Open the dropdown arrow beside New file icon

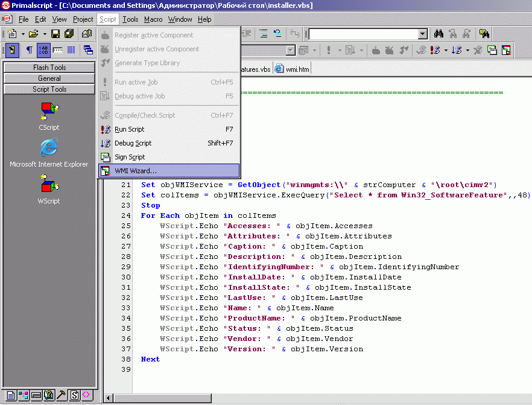coord(23,34)
